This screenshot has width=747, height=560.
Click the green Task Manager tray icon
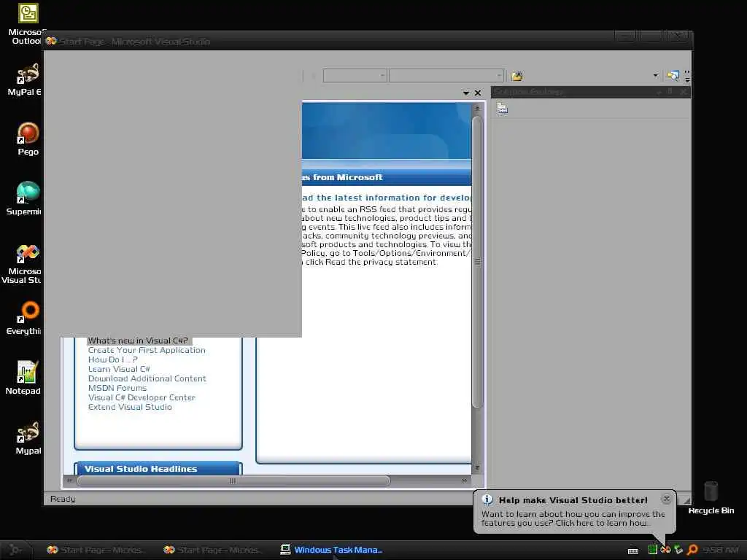point(653,550)
